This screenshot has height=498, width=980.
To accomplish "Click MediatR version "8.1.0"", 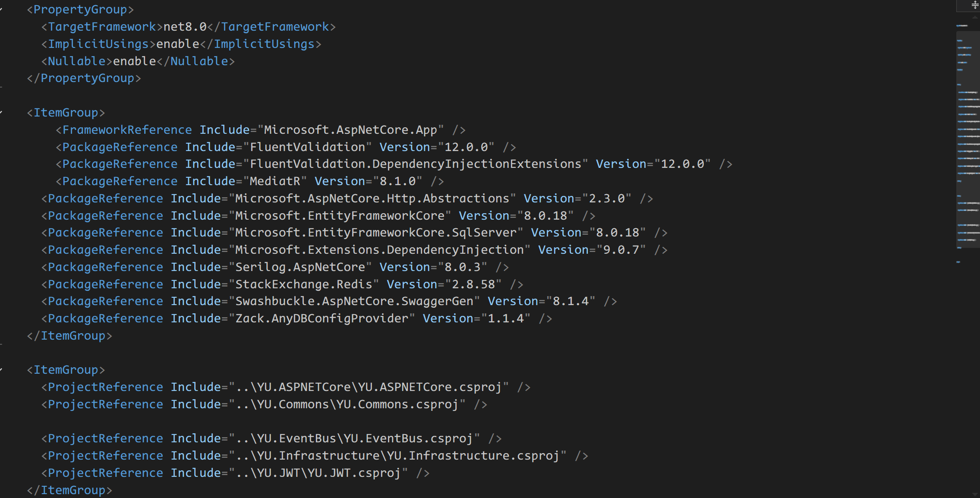I will click(x=397, y=181).
